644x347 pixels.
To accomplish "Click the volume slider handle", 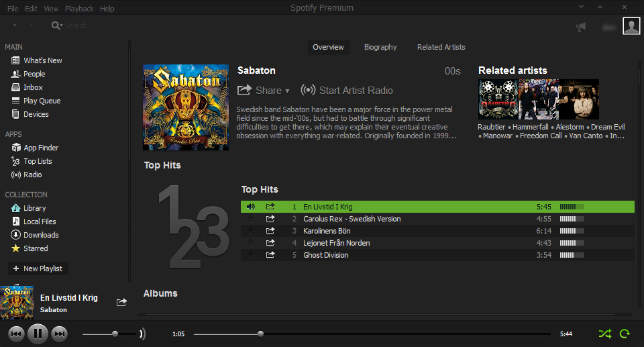I will [x=115, y=334].
